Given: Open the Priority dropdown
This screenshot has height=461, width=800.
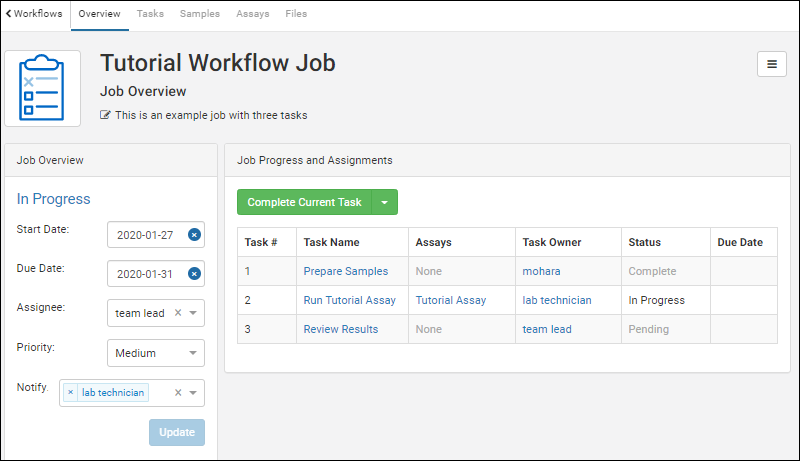Looking at the screenshot, I should 155,353.
